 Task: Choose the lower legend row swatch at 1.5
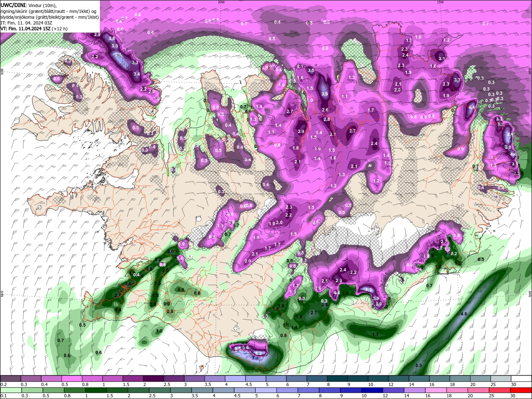[x=117, y=390]
